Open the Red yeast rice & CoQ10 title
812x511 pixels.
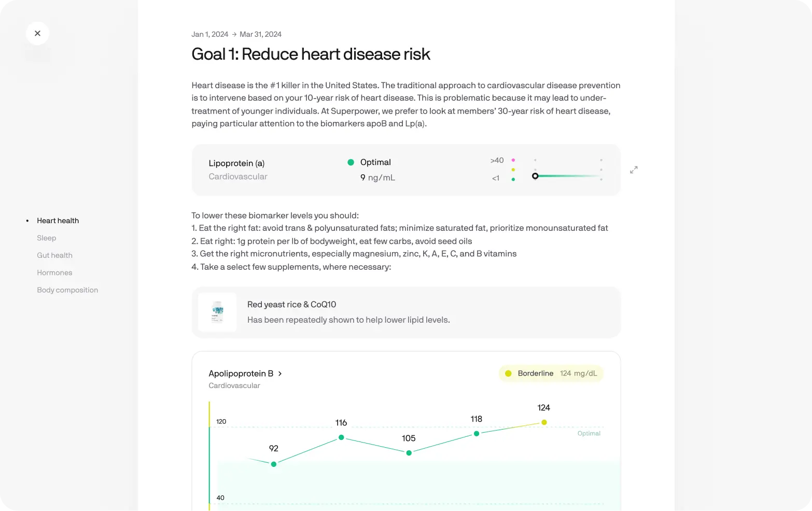(291, 305)
